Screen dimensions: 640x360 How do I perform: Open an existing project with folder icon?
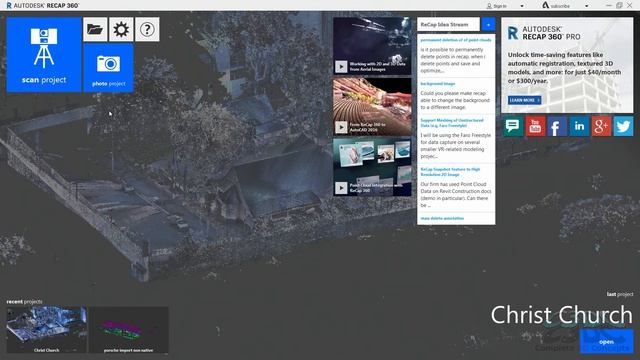click(95, 29)
